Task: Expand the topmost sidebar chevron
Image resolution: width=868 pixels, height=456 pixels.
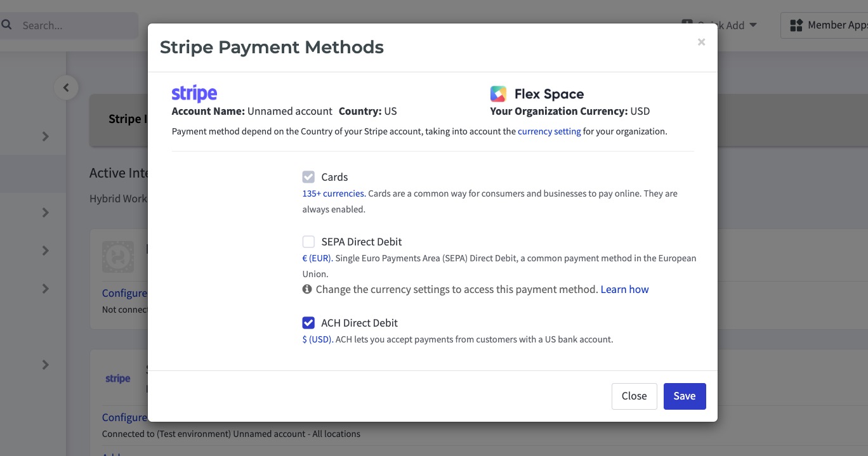Action: [46, 136]
